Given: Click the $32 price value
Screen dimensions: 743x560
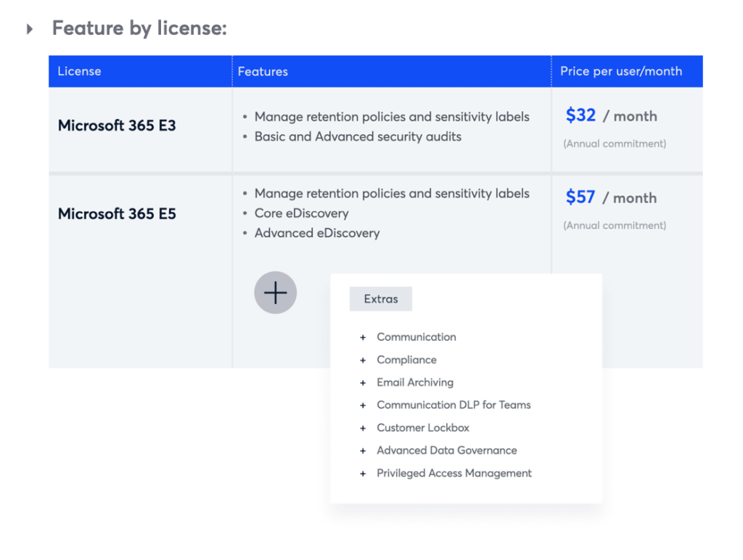Looking at the screenshot, I should [x=580, y=115].
